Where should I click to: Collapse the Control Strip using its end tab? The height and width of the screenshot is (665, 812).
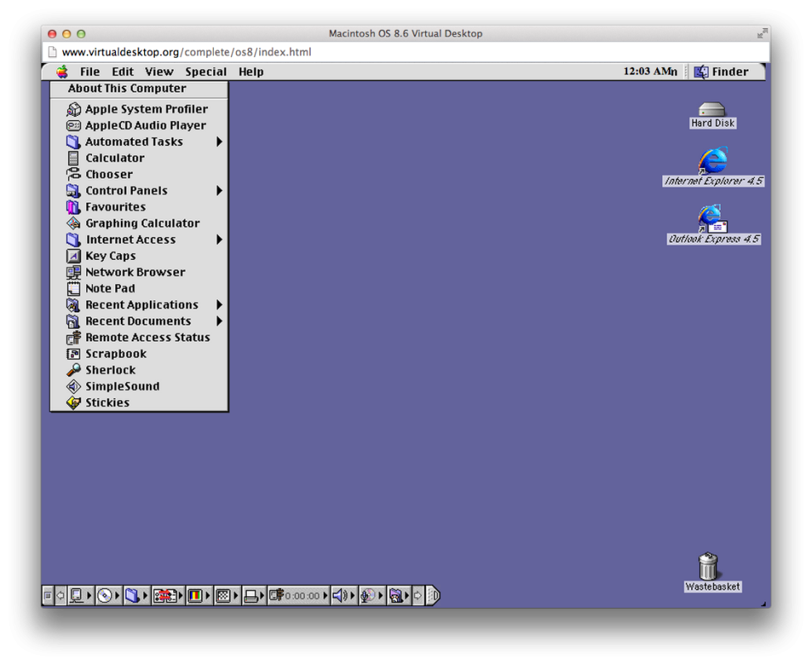[430, 595]
